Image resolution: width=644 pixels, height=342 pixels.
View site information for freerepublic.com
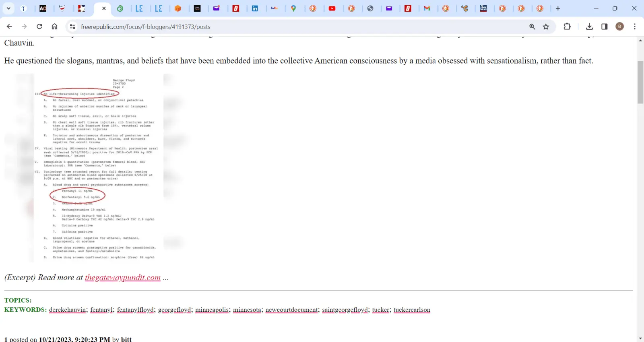tap(72, 27)
